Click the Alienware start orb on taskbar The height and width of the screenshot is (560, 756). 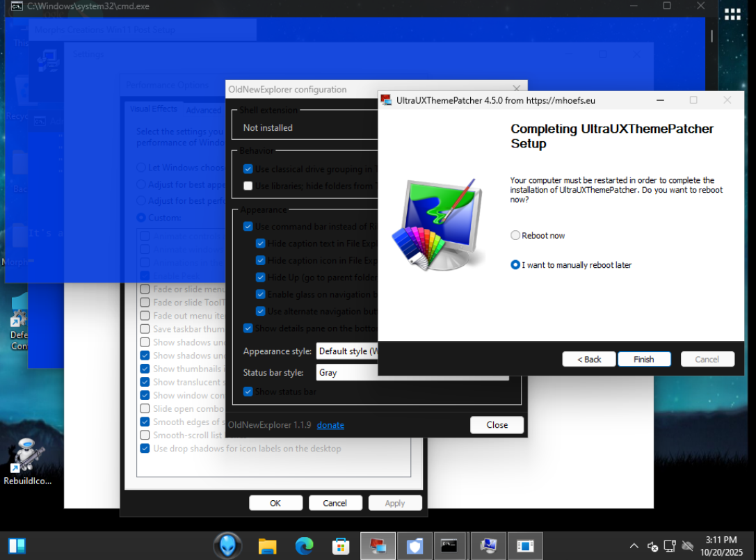click(227, 546)
